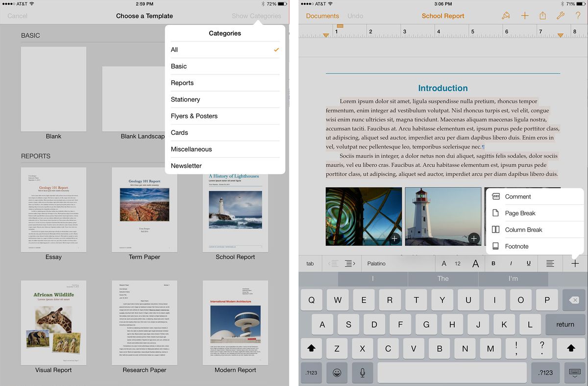Start dictation with the microphone key

[x=362, y=373]
